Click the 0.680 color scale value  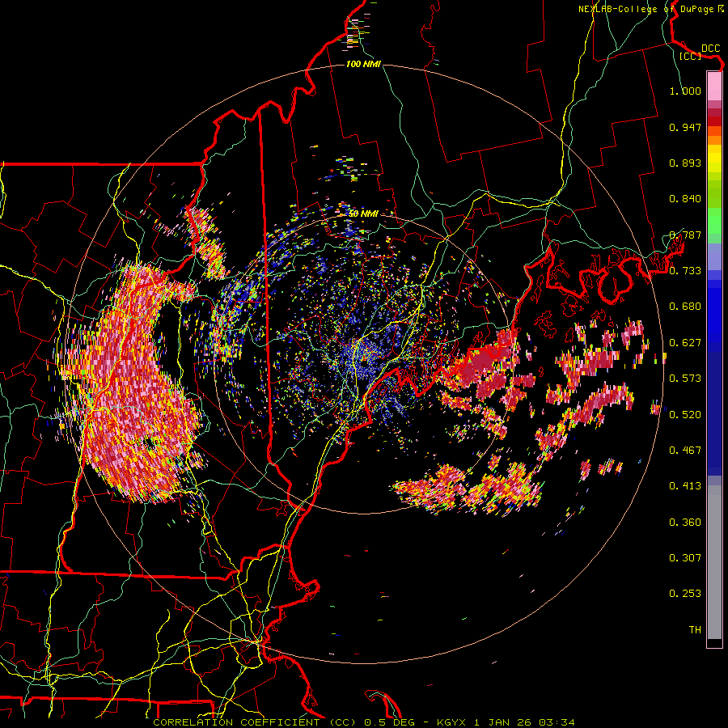tap(685, 307)
